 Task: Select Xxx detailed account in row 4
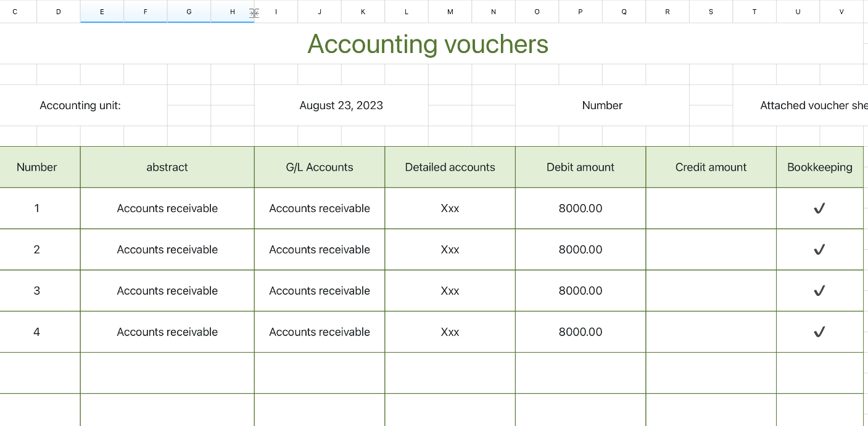click(450, 332)
